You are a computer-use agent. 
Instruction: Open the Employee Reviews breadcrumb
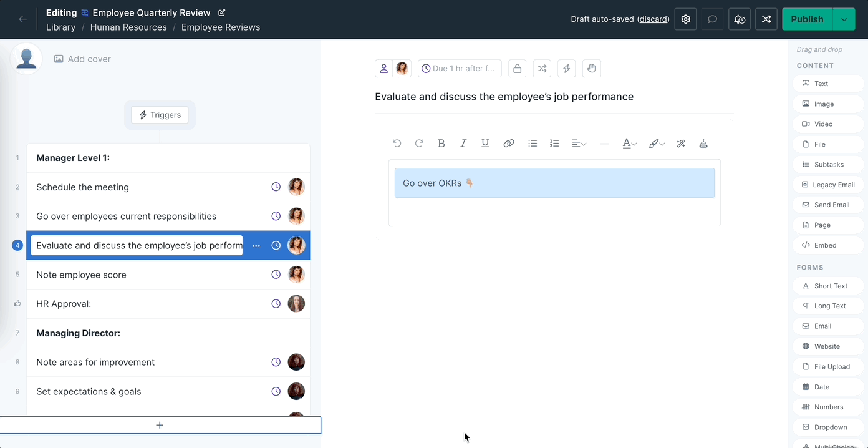click(x=221, y=27)
